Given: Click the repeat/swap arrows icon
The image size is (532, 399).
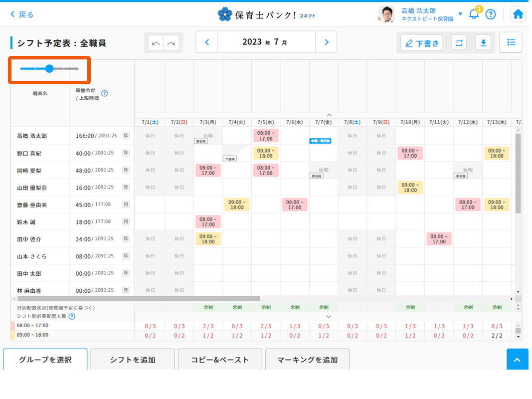Looking at the screenshot, I should (x=459, y=43).
